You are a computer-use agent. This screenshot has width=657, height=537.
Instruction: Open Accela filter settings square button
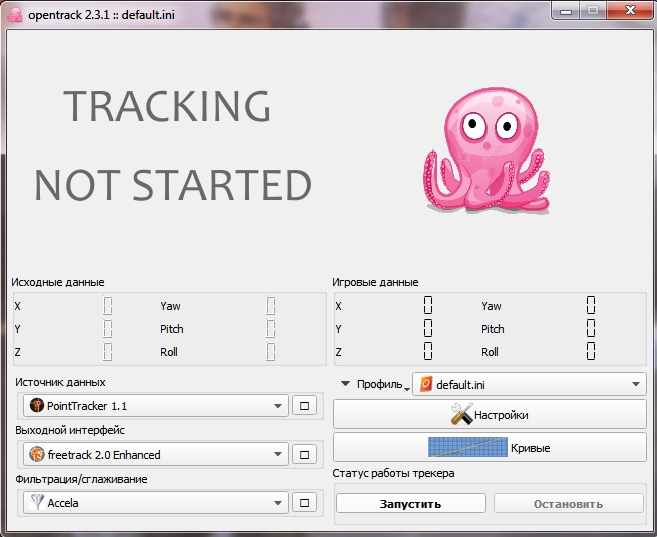pos(305,503)
